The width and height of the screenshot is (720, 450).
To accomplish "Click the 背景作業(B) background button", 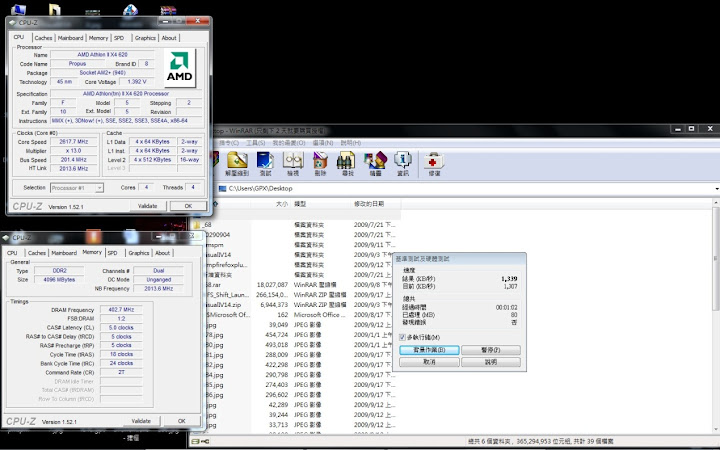I will point(429,350).
